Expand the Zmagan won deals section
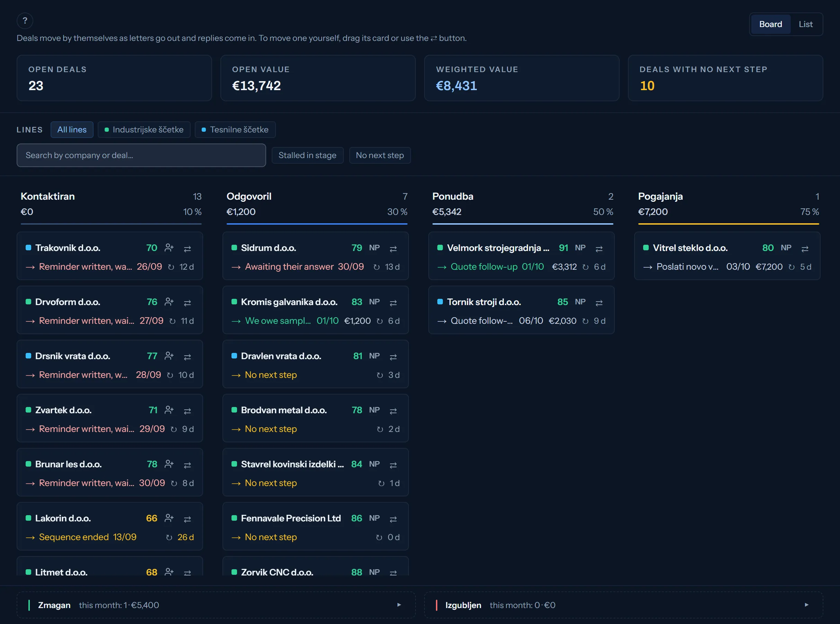Image resolution: width=840 pixels, height=624 pixels. [x=216, y=605]
